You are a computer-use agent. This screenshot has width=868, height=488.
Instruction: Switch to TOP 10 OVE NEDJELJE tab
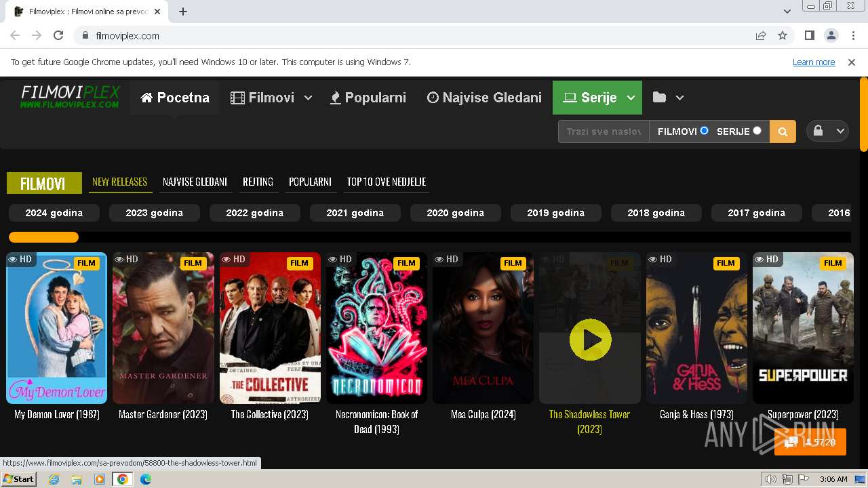tap(387, 182)
